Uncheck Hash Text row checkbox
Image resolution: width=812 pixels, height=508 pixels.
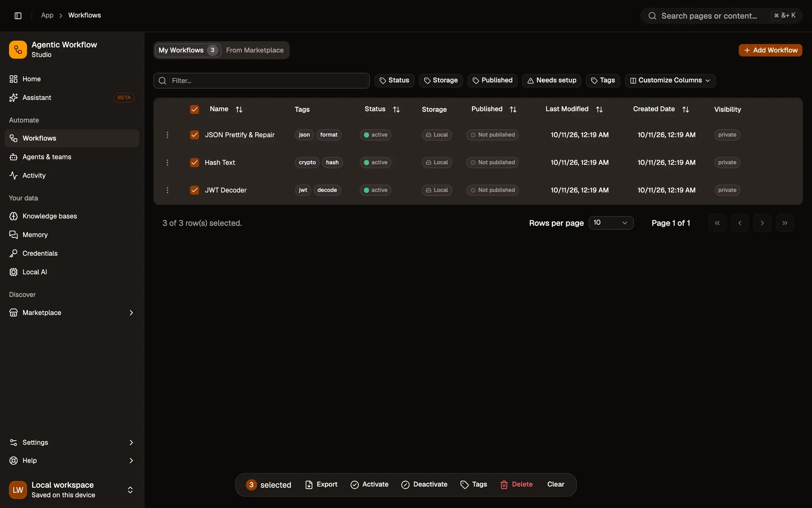(194, 163)
